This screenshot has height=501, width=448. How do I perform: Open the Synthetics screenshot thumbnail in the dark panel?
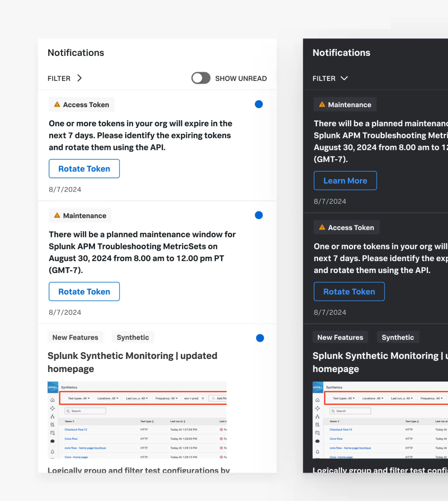tap(380, 420)
